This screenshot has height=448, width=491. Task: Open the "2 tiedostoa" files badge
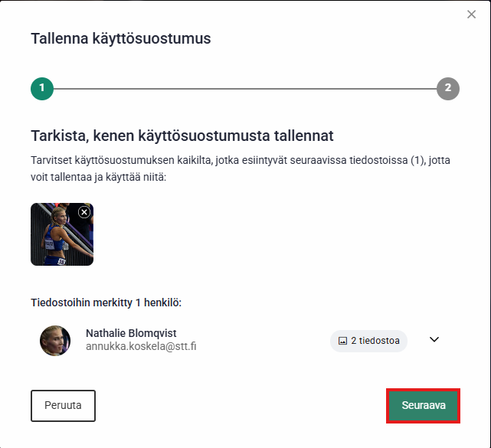tap(368, 341)
